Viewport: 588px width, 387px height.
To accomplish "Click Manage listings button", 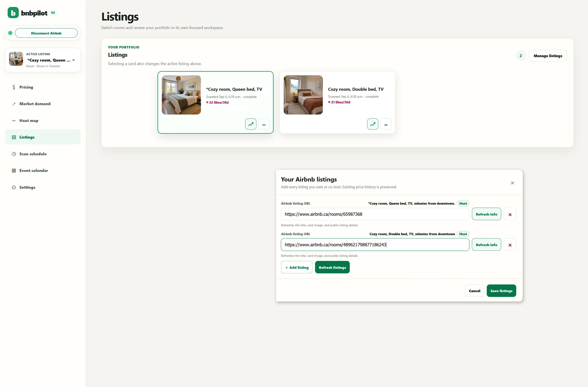I will point(548,56).
